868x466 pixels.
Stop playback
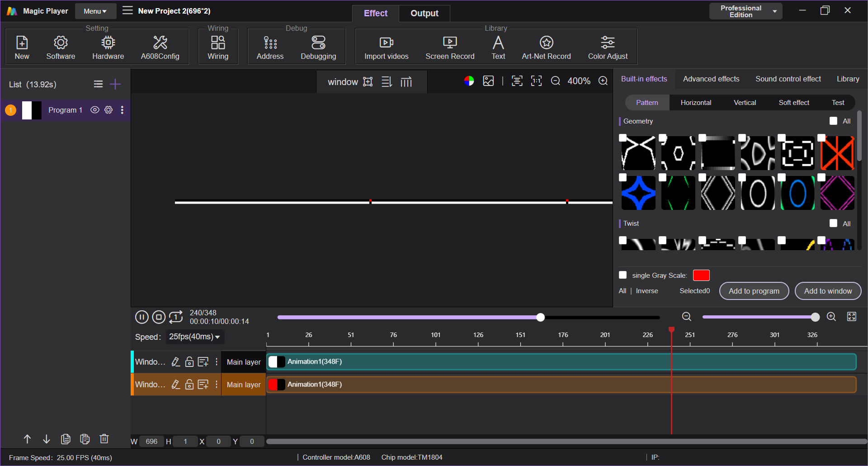tap(159, 317)
